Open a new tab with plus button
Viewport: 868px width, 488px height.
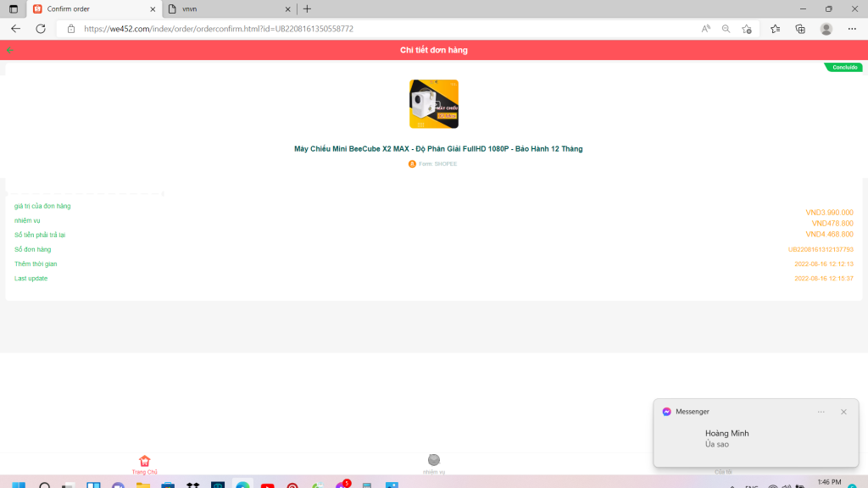pyautogui.click(x=307, y=8)
